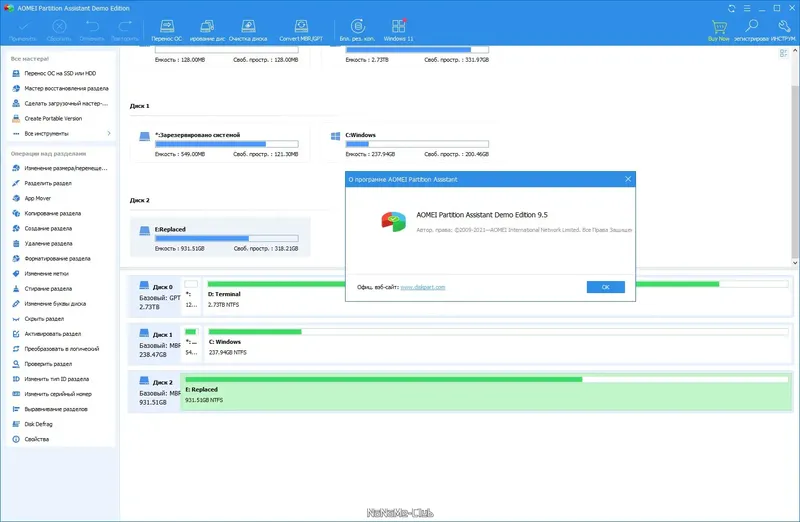Open Свойства properties in sidebar

30,439
